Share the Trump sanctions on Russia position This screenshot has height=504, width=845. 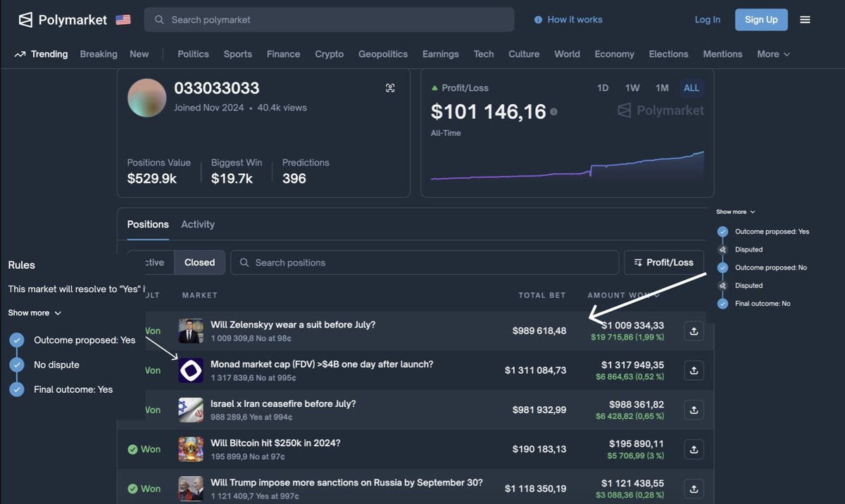tap(694, 489)
